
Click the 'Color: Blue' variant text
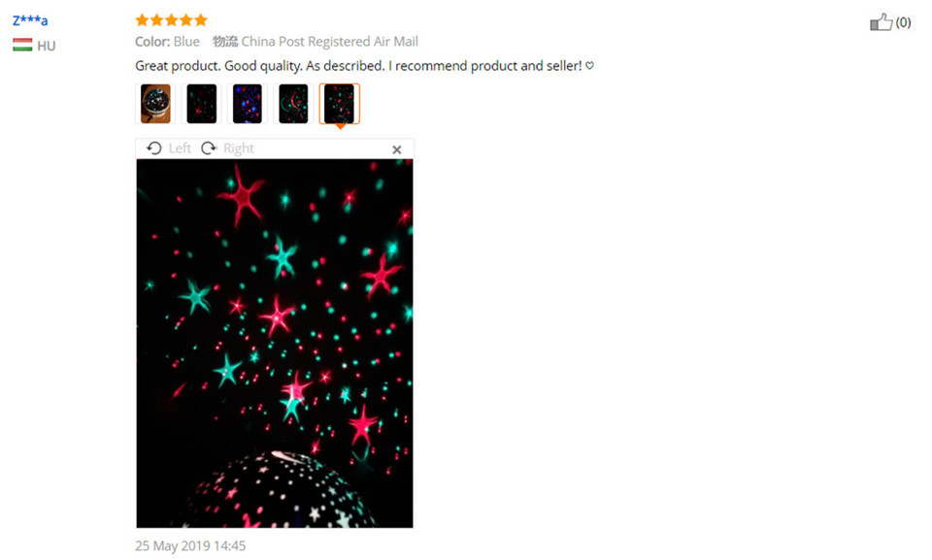[167, 42]
